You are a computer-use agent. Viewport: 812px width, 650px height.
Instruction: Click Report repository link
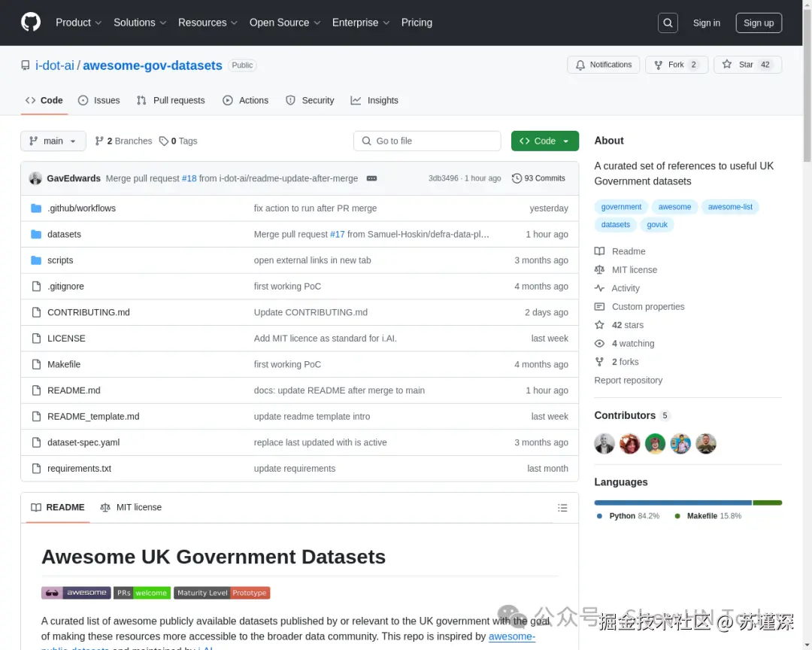coord(628,381)
